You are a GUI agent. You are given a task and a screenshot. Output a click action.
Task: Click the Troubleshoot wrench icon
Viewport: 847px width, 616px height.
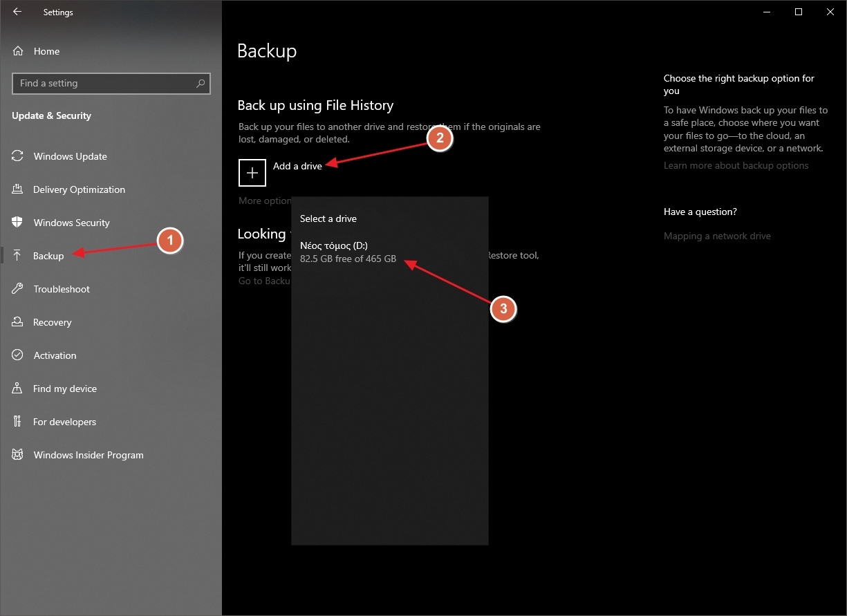pyautogui.click(x=18, y=289)
